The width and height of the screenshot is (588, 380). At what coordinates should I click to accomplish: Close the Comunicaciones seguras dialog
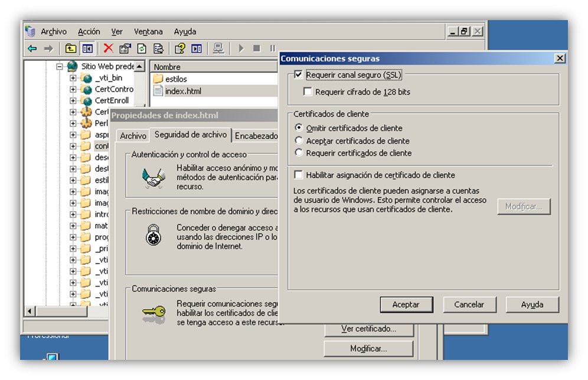560,58
